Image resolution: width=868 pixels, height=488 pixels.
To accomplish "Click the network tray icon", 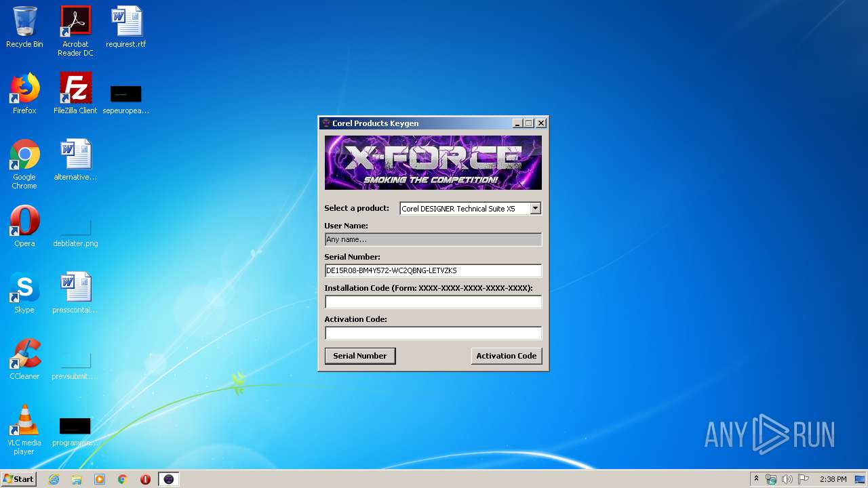I will [771, 479].
